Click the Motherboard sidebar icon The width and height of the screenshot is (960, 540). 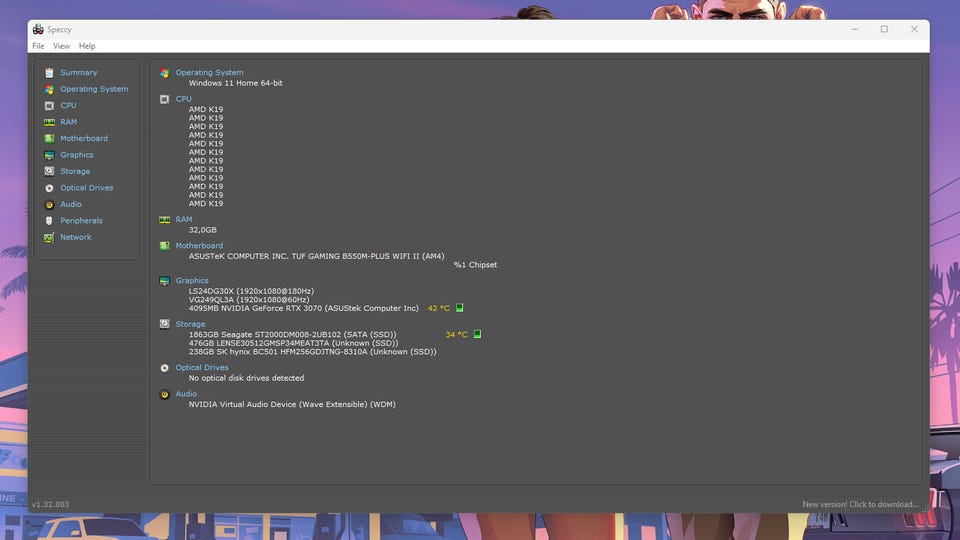click(x=49, y=139)
